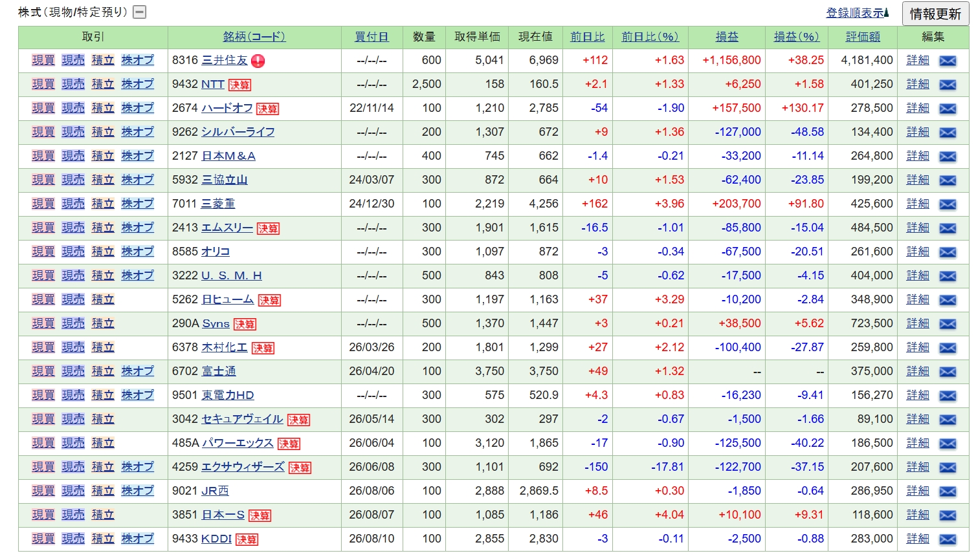976x560 pixels.
Task: Click 株オプ in the シルバーライフ row
Action: coord(138,132)
